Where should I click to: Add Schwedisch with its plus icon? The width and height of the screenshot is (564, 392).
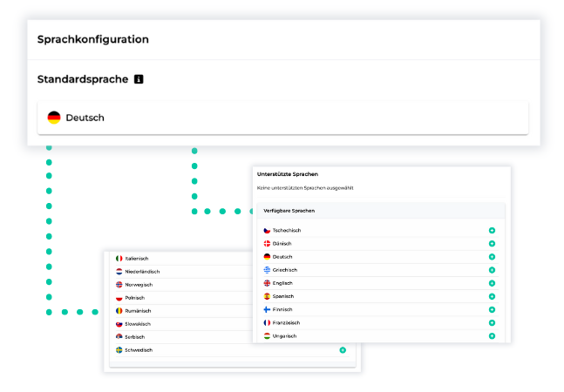coord(343,350)
